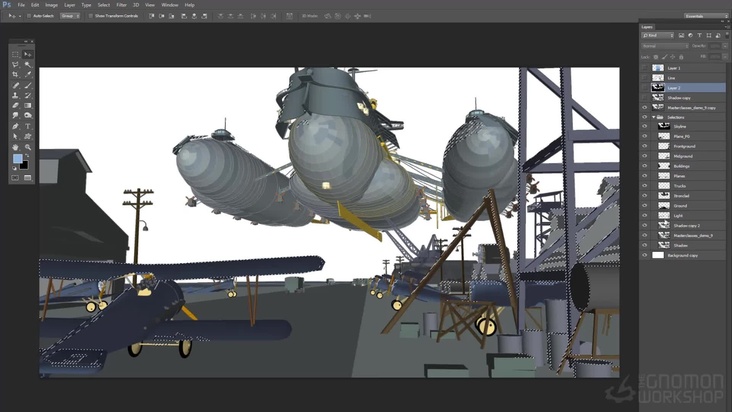The image size is (732, 412).
Task: Lock image pixels brush icon
Action: pos(664,57)
